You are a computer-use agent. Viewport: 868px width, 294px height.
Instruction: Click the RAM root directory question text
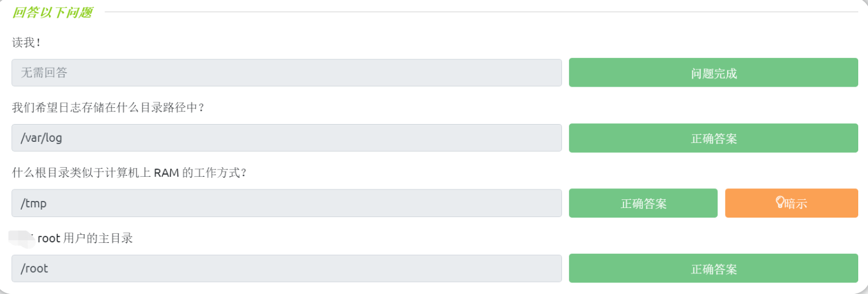click(129, 172)
